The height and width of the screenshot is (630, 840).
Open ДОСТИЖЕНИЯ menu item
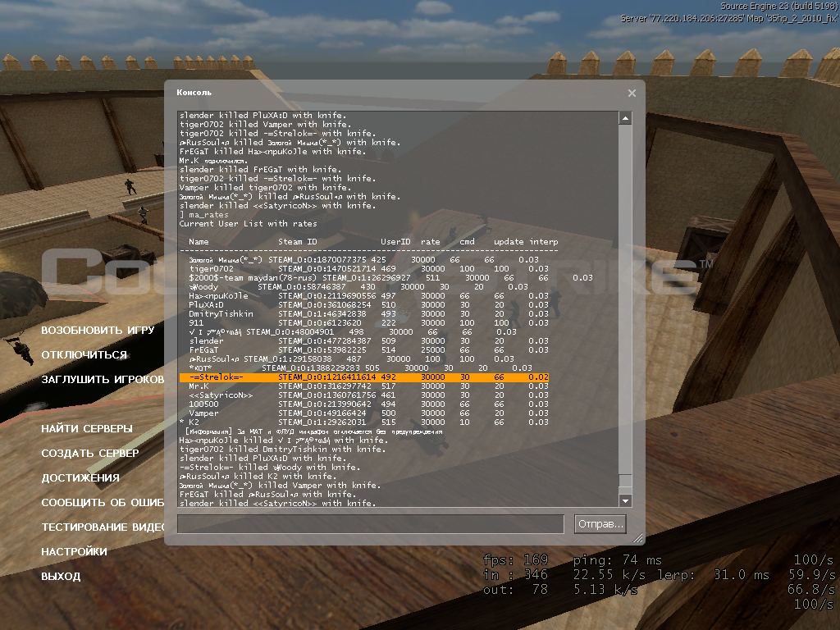[80, 478]
